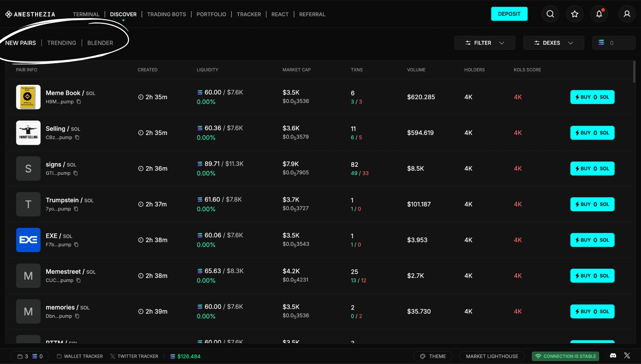Expand the DEXES dropdown
Image resolution: width=641 pixels, height=364 pixels.
tap(553, 43)
